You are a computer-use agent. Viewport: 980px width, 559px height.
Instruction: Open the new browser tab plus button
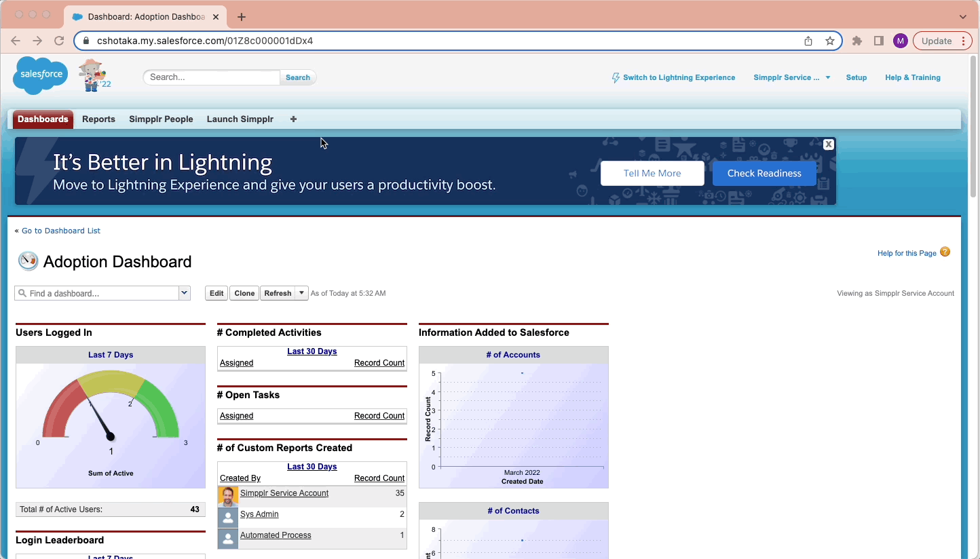[242, 17]
